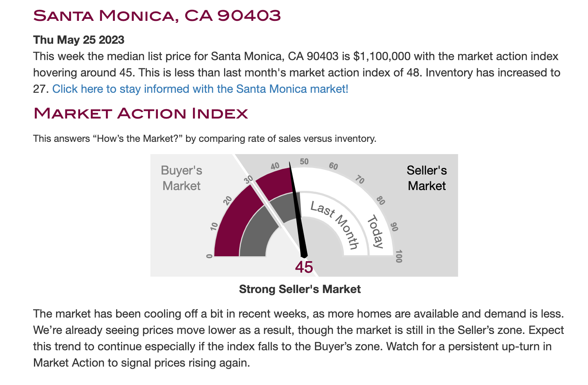Image resolution: width=588 pixels, height=385 pixels.
Task: Click the How's the Market description line
Action: point(204,139)
